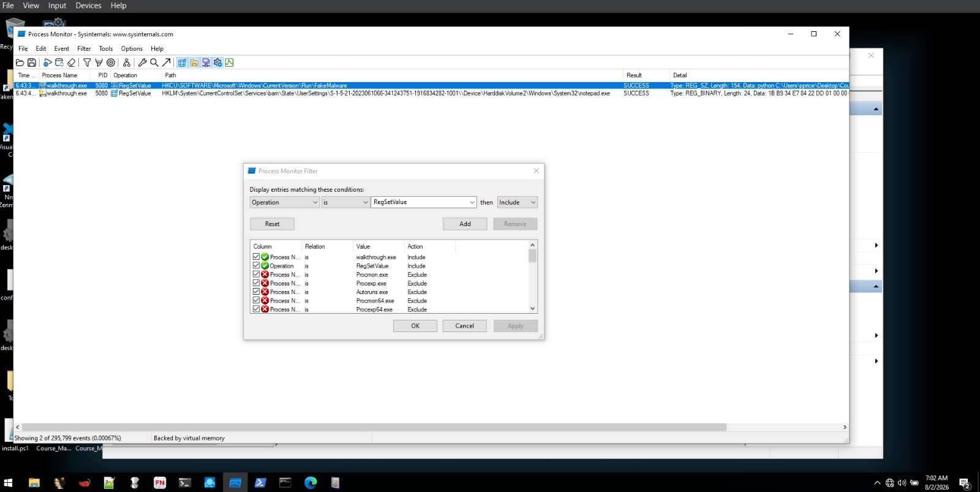Click the Save (floppy disk) toolbar icon

pyautogui.click(x=32, y=62)
